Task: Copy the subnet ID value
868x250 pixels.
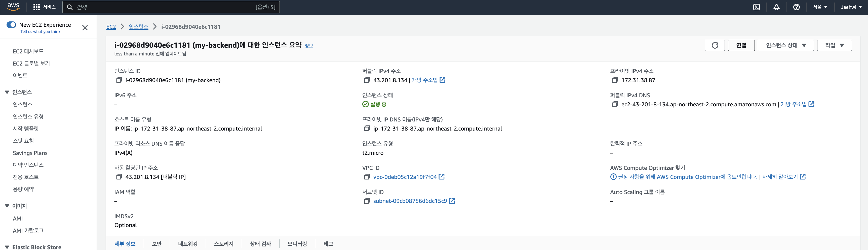Action: (x=367, y=201)
